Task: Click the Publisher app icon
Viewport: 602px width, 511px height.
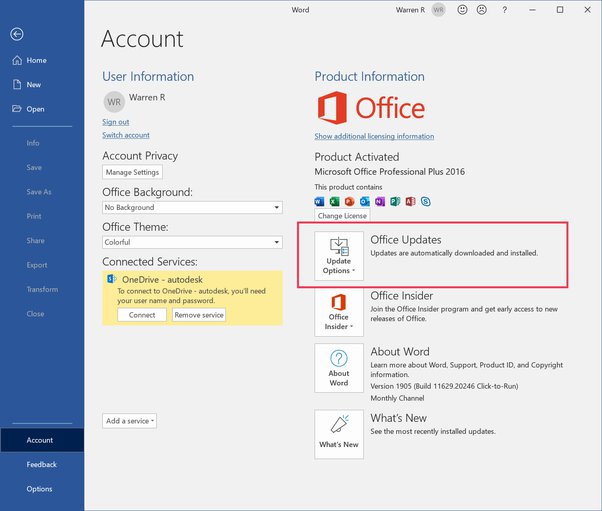Action: click(x=395, y=201)
